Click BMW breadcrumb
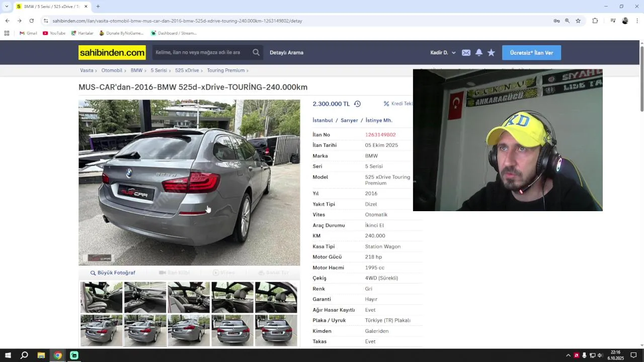The width and height of the screenshot is (644, 362). pyautogui.click(x=136, y=70)
